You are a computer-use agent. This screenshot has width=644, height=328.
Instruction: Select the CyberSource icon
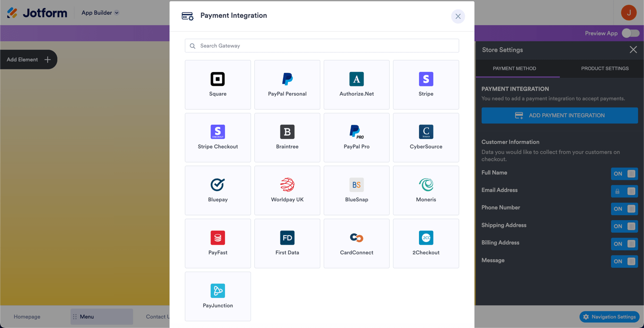(426, 132)
